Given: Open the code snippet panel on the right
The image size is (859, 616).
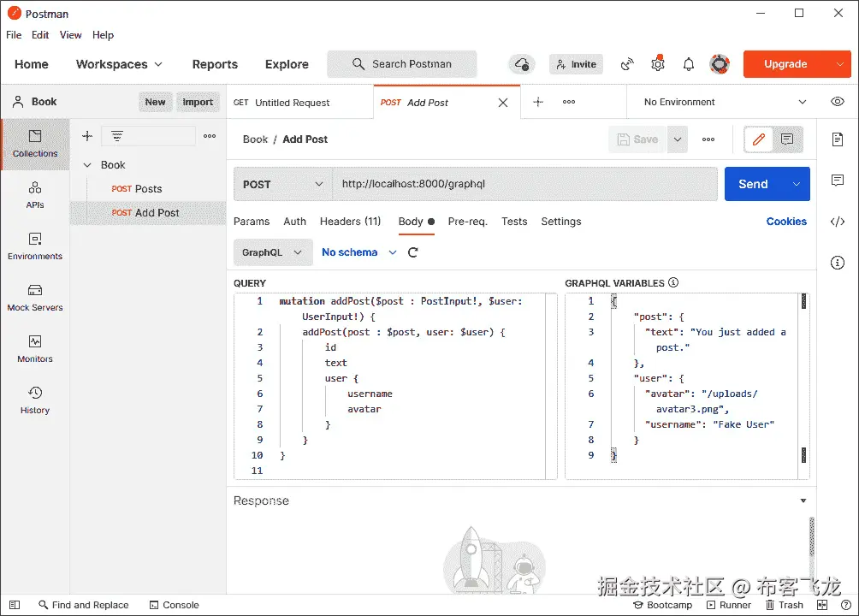Looking at the screenshot, I should tap(837, 222).
